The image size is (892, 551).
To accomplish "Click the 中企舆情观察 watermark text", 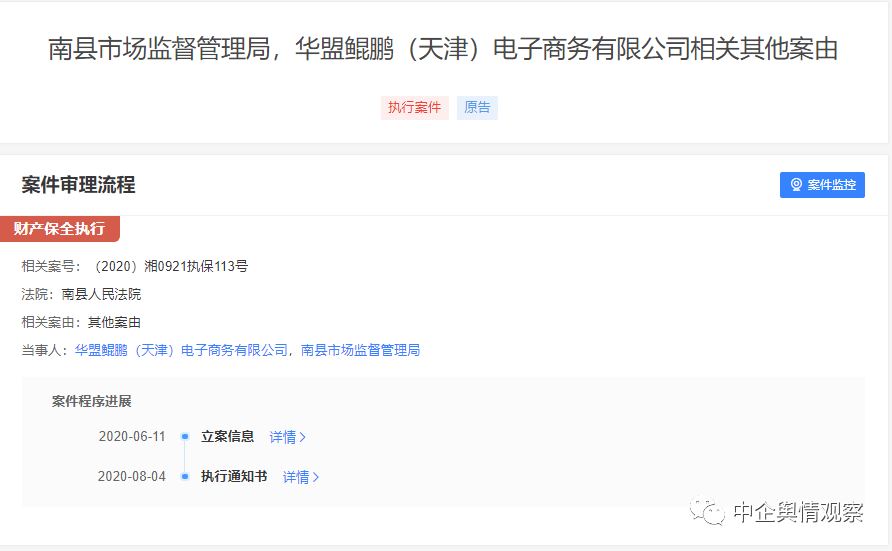I will (x=797, y=513).
